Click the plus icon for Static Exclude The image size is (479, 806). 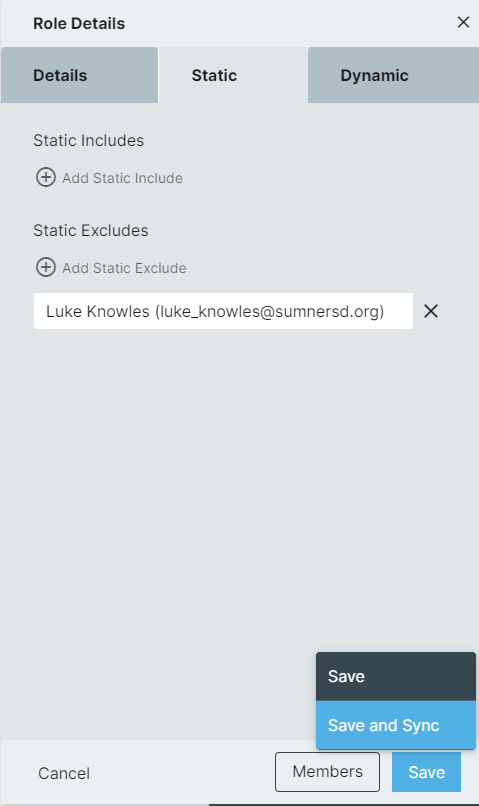(46, 267)
